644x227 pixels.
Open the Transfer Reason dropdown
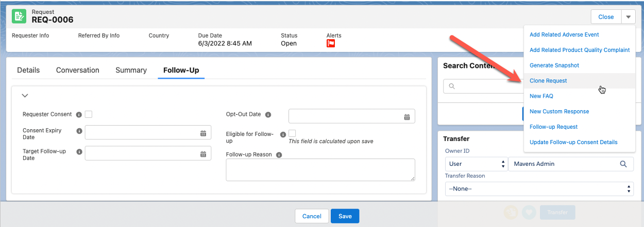539,189
